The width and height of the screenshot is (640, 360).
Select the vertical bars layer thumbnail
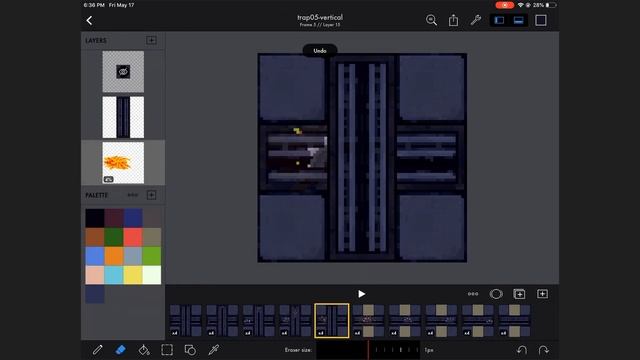coord(123,117)
